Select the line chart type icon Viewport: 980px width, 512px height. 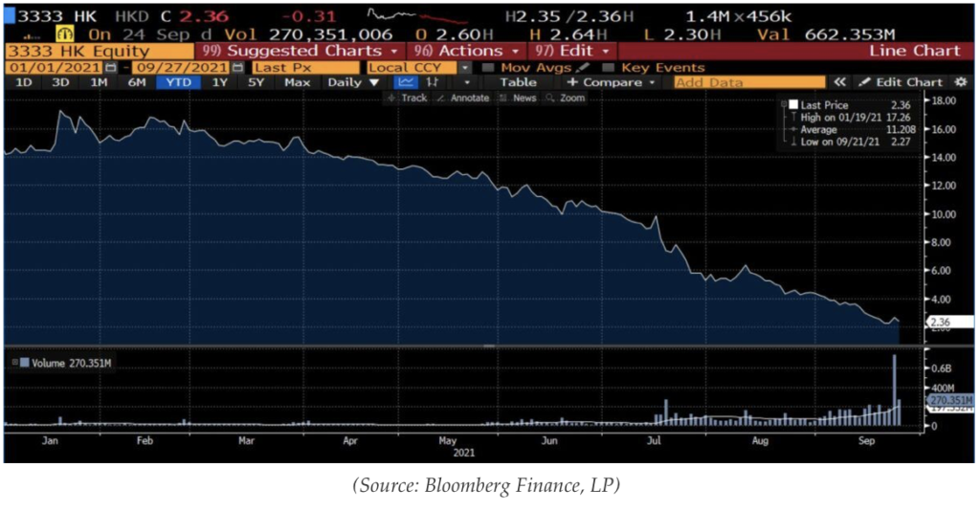pyautogui.click(x=406, y=82)
